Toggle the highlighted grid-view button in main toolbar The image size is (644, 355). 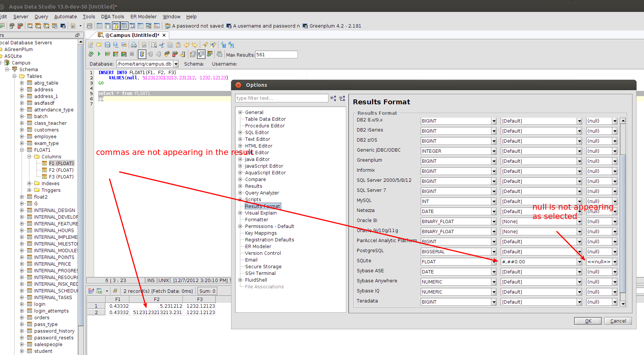124,26
